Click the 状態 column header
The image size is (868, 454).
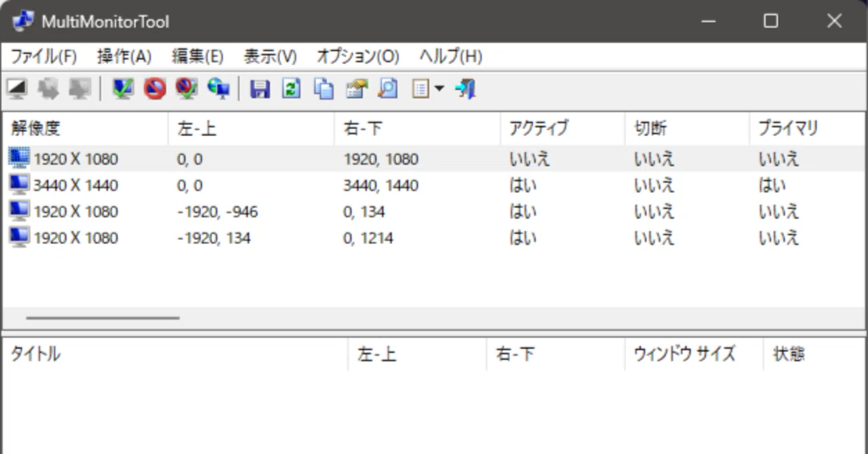point(814,354)
